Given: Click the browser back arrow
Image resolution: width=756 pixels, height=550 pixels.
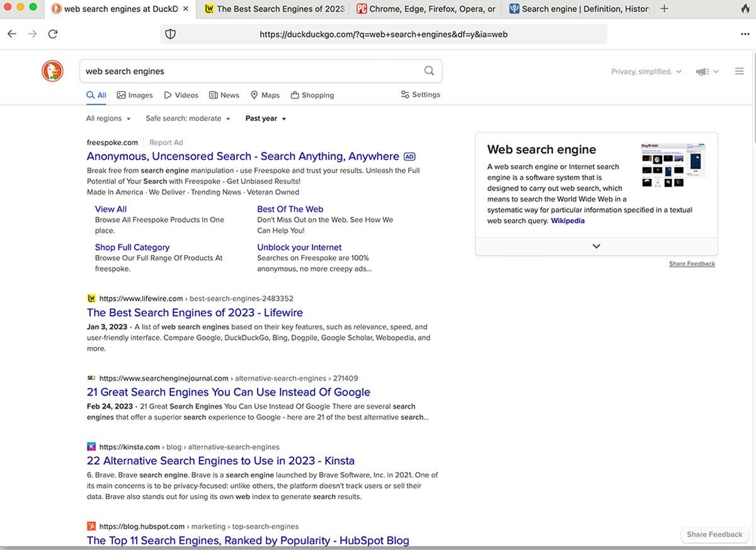Looking at the screenshot, I should point(11,33).
